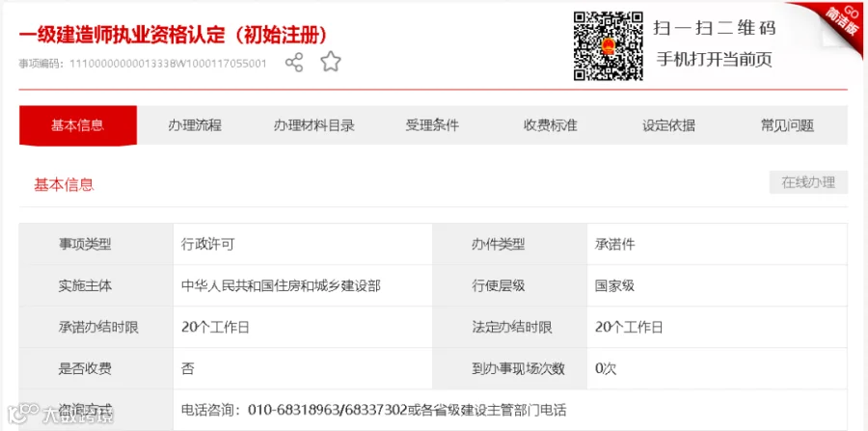Image resolution: width=868 pixels, height=431 pixels.
Task: Click the share icon beside item code
Action: click(x=294, y=62)
